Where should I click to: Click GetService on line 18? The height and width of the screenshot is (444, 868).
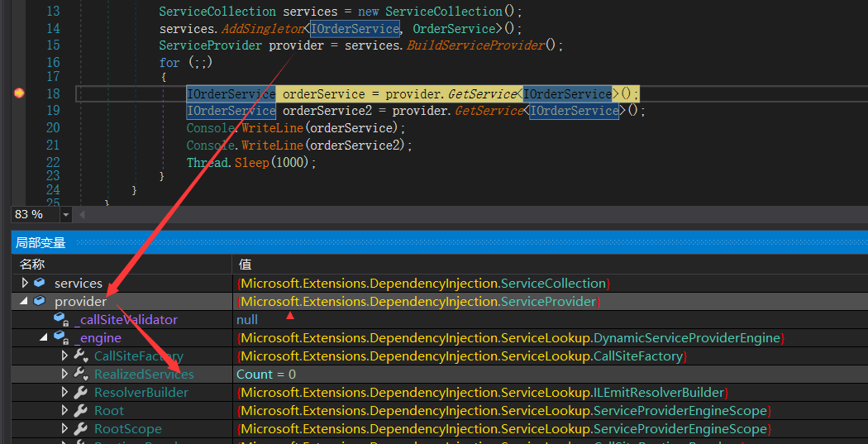[482, 93]
